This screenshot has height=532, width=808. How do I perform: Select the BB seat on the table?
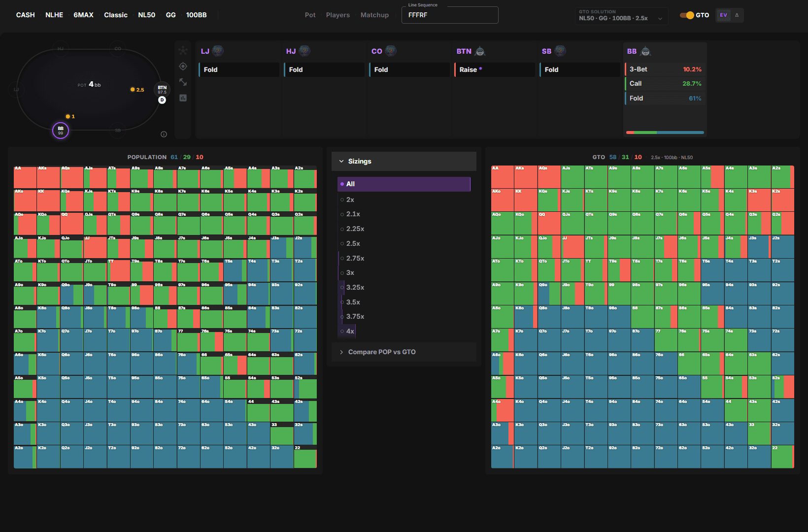61,131
